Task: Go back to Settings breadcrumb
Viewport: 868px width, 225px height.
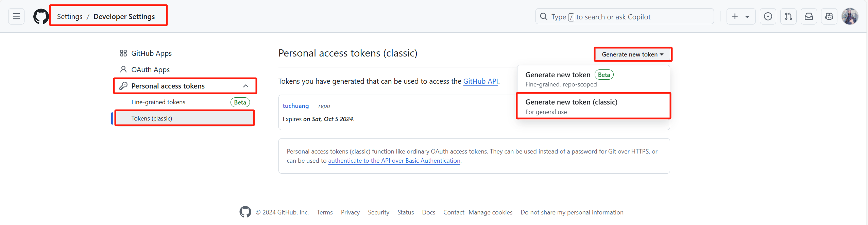Action: [70, 17]
